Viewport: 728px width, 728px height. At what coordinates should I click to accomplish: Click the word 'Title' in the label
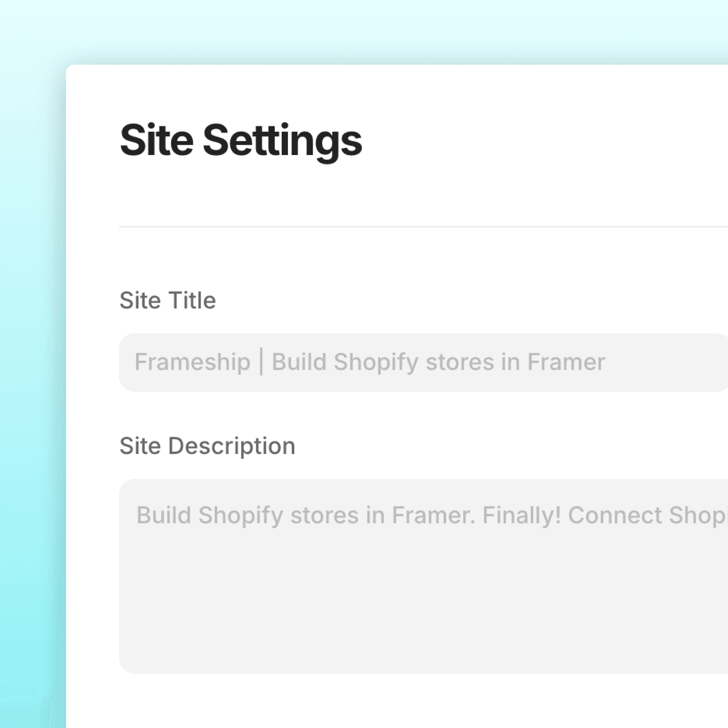click(x=192, y=300)
